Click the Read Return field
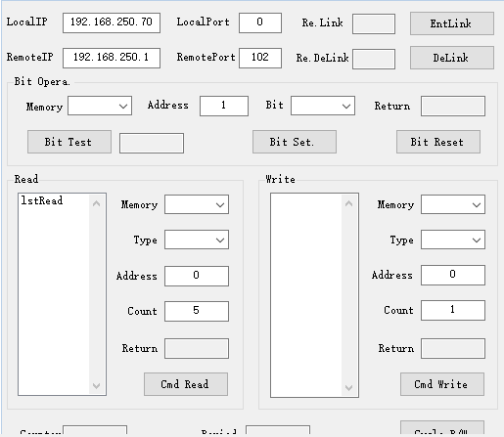The width and height of the screenshot is (504, 437). click(x=197, y=348)
